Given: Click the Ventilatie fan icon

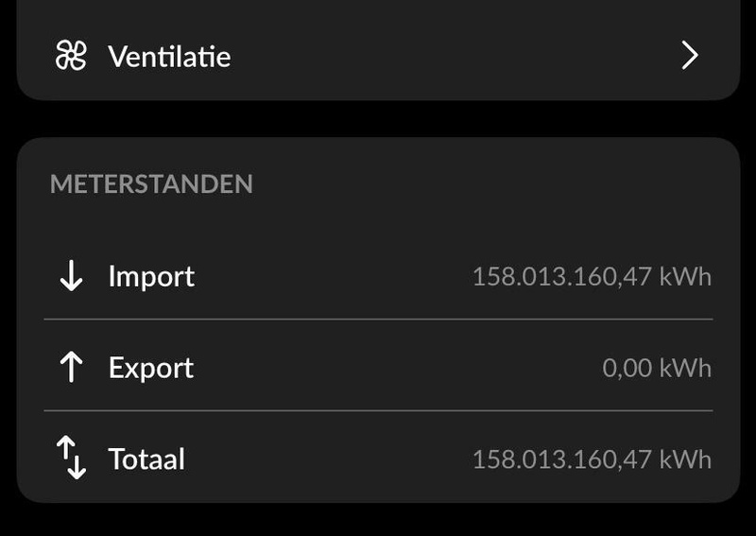Looking at the screenshot, I should (70, 57).
